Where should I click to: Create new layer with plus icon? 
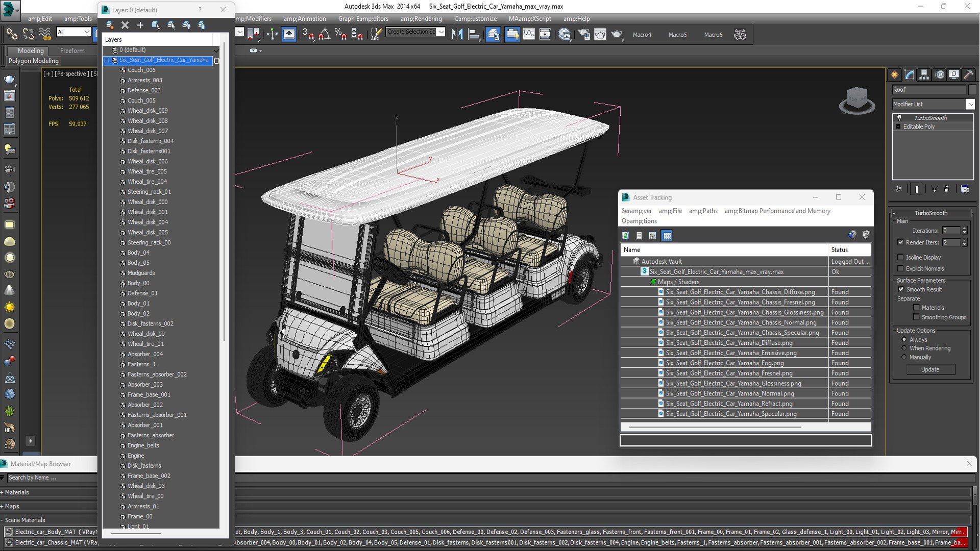point(140,25)
